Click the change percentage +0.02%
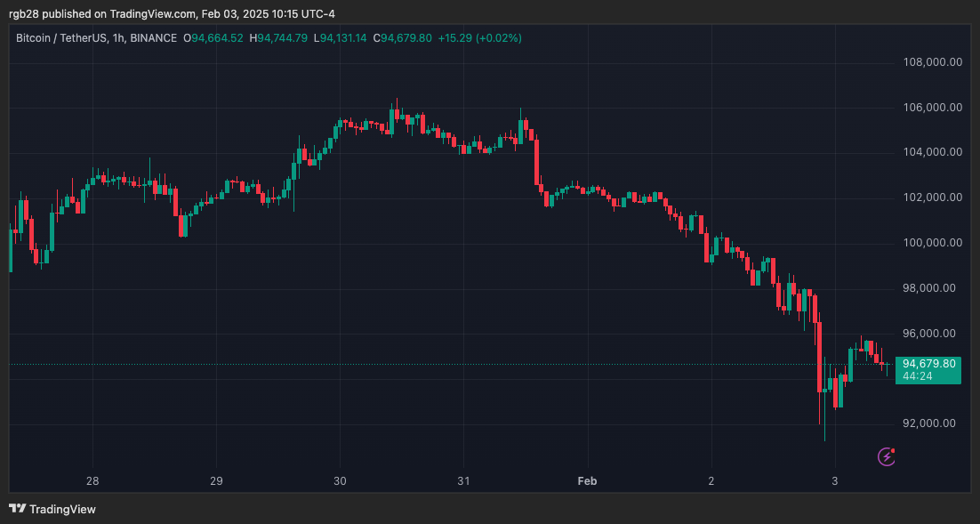This screenshot has width=980, height=524. click(x=498, y=38)
